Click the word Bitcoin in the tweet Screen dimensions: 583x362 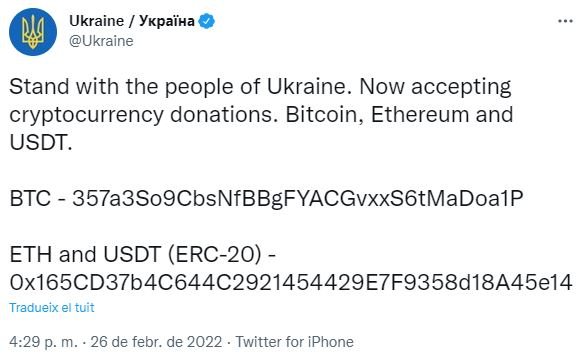[x=324, y=114]
